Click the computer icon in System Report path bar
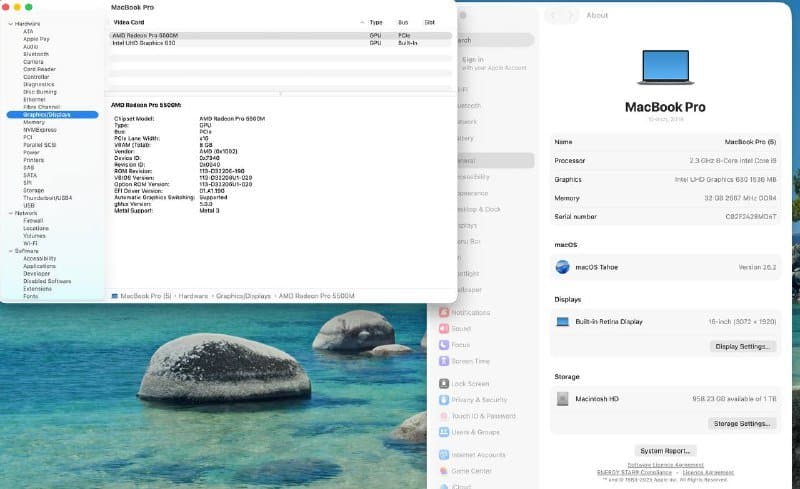The image size is (800, 489). (x=114, y=296)
